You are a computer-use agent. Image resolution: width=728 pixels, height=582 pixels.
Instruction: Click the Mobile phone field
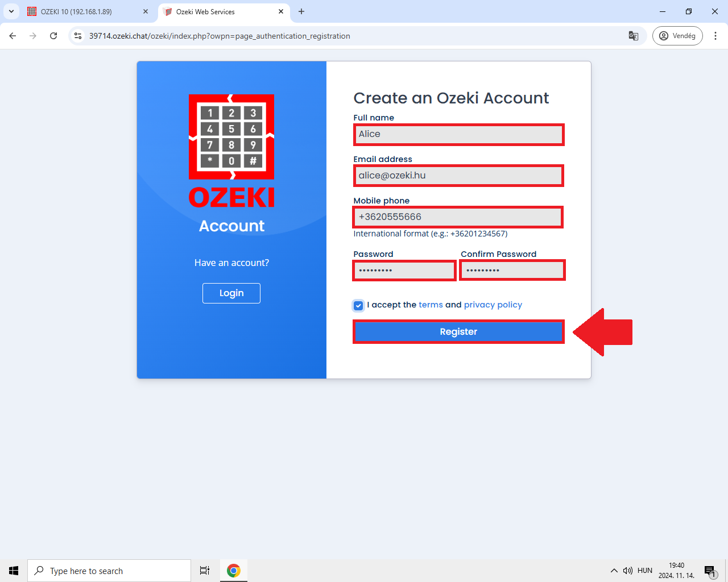pyautogui.click(x=458, y=217)
